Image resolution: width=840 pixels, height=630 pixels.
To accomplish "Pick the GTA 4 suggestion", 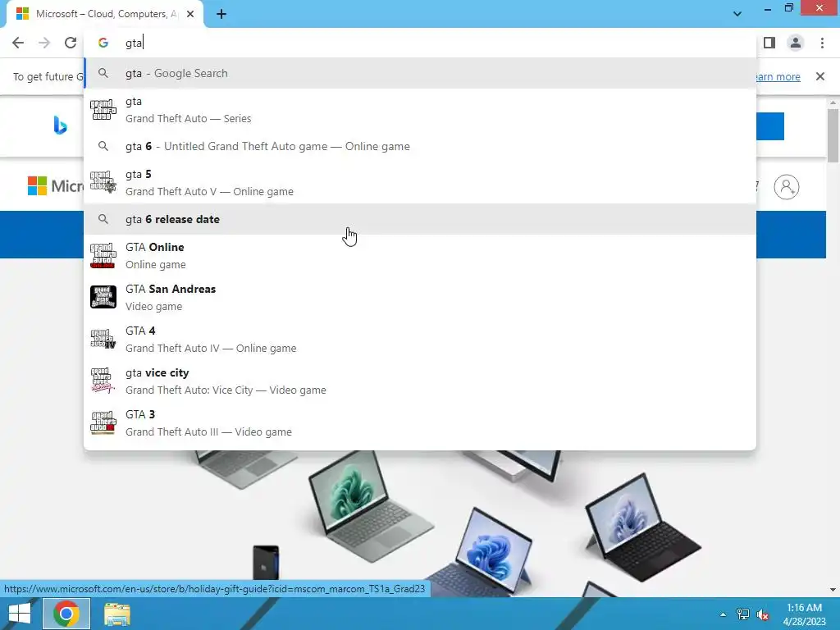I will tap(420, 339).
